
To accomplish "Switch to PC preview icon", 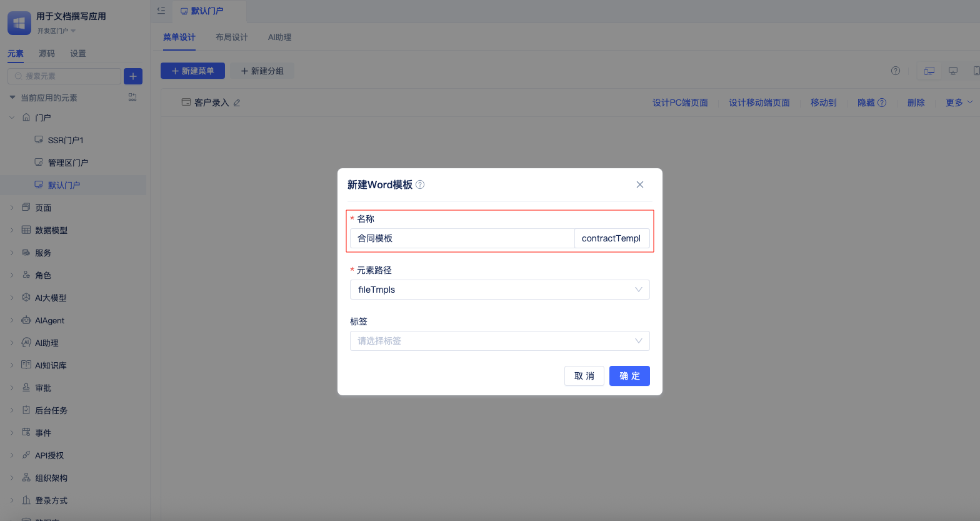I will [929, 71].
